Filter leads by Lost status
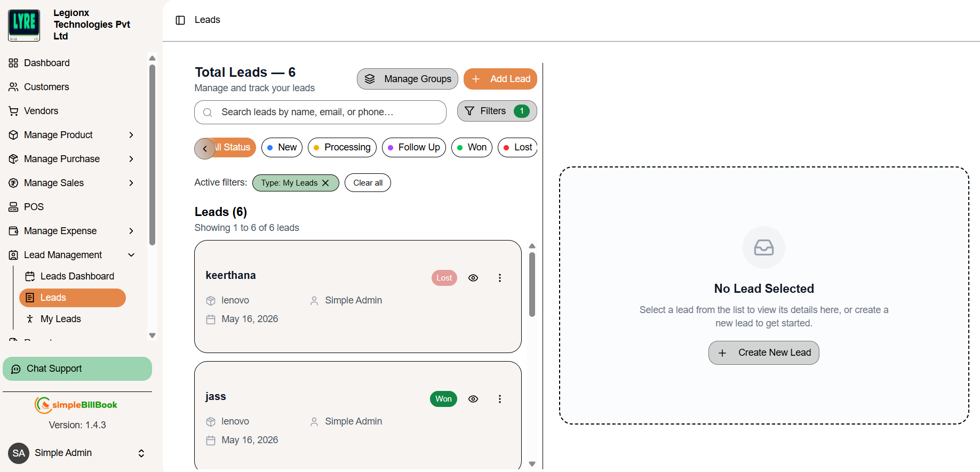The width and height of the screenshot is (980, 472). pos(517,147)
